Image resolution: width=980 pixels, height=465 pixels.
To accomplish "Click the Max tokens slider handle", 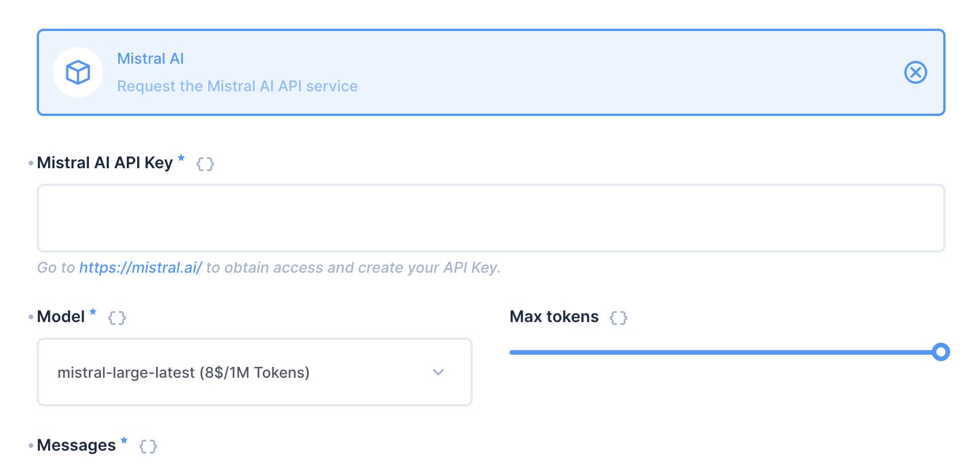I will pyautogui.click(x=941, y=352).
